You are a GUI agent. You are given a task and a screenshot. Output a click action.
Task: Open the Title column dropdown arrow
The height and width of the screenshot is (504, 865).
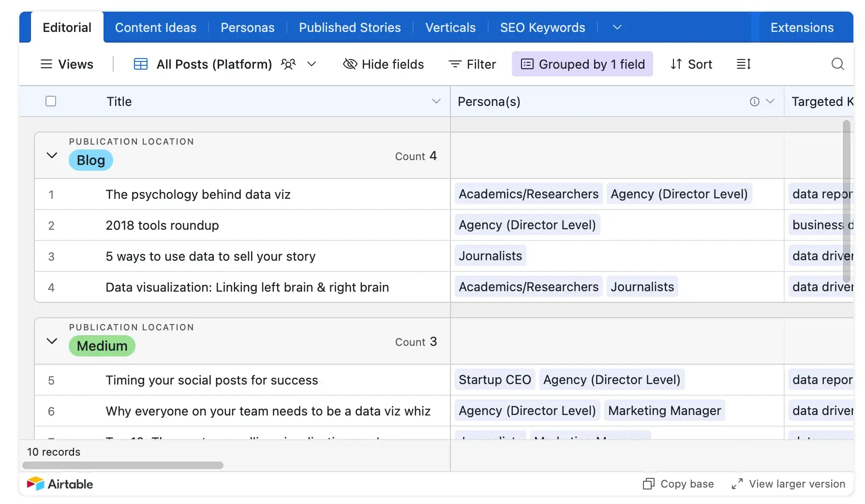(436, 101)
